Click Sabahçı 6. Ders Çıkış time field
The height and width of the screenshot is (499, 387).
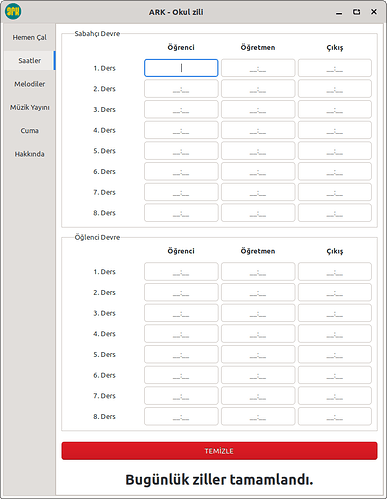pos(335,171)
